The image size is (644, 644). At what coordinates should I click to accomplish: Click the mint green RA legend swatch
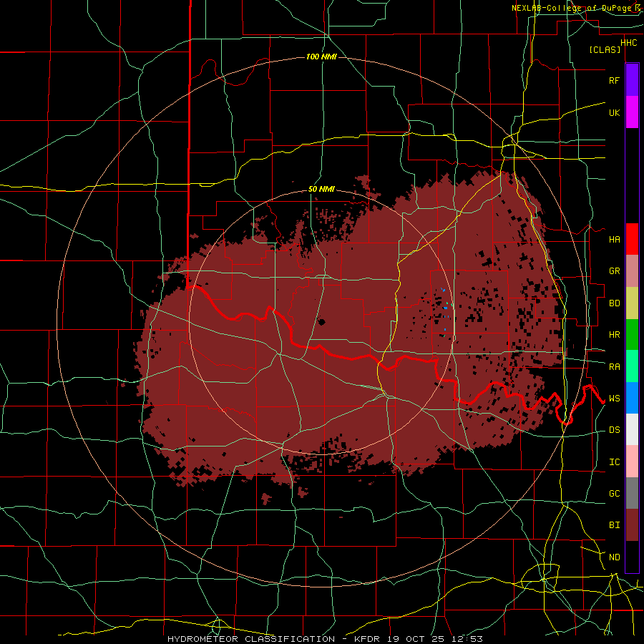632,366
